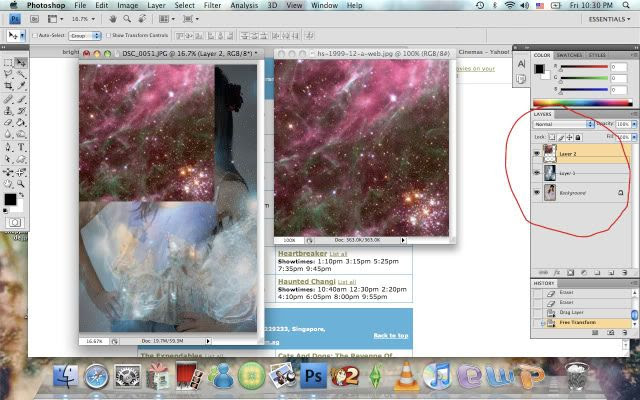
Task: Hide Layer 2 with its eye icon
Action: (x=537, y=153)
